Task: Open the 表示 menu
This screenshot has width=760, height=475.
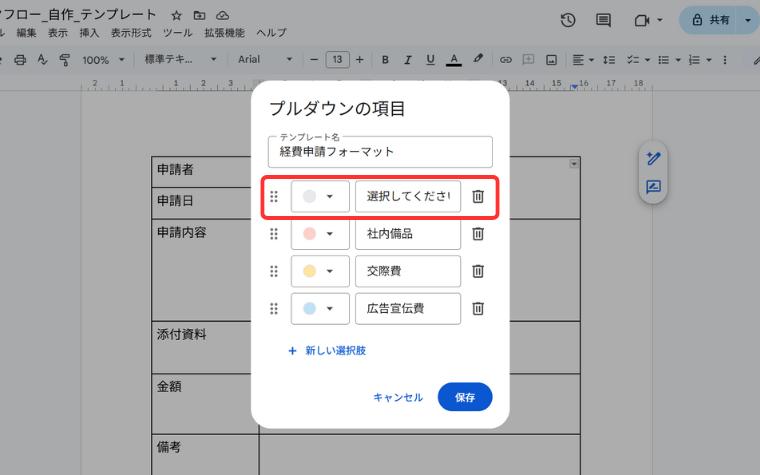Action: (58, 33)
